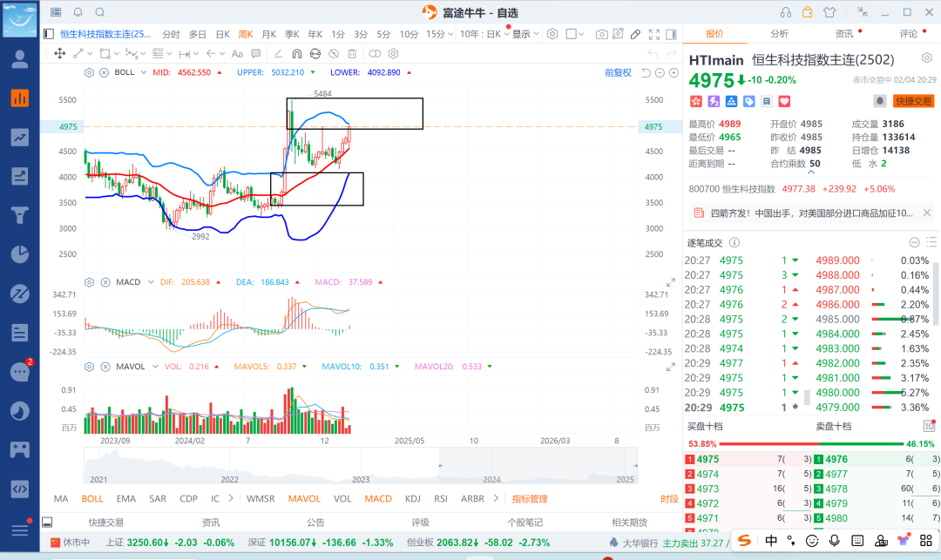Toggle the right side panel icon
Viewport: 941px width, 560px height.
pos(672,34)
